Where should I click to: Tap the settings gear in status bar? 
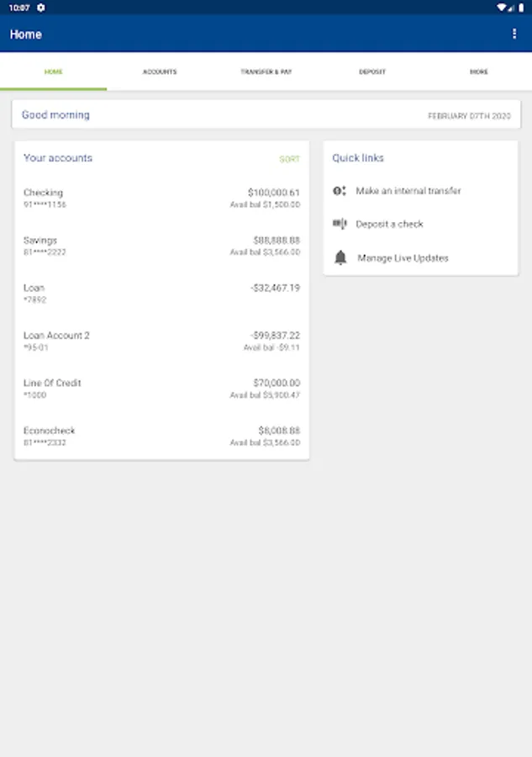pos(41,8)
